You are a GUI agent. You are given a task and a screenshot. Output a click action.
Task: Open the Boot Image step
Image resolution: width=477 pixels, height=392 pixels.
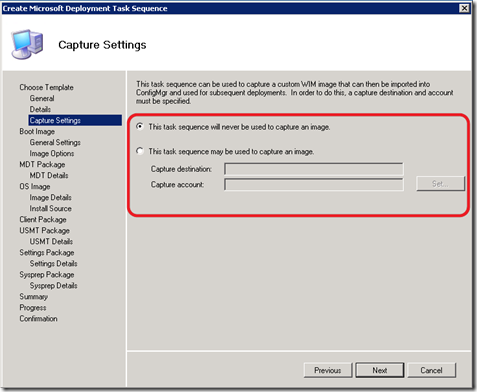[x=37, y=131]
